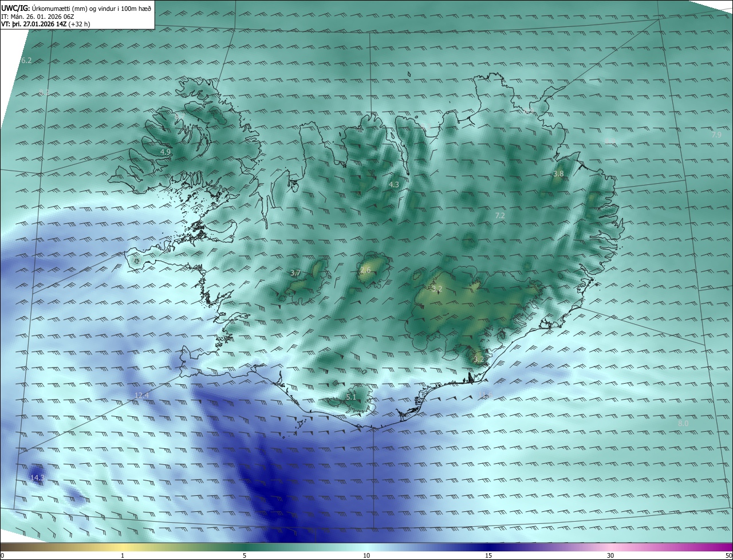The width and height of the screenshot is (733, 560).
Task: Click the 3.7 value label
Action: (x=295, y=273)
